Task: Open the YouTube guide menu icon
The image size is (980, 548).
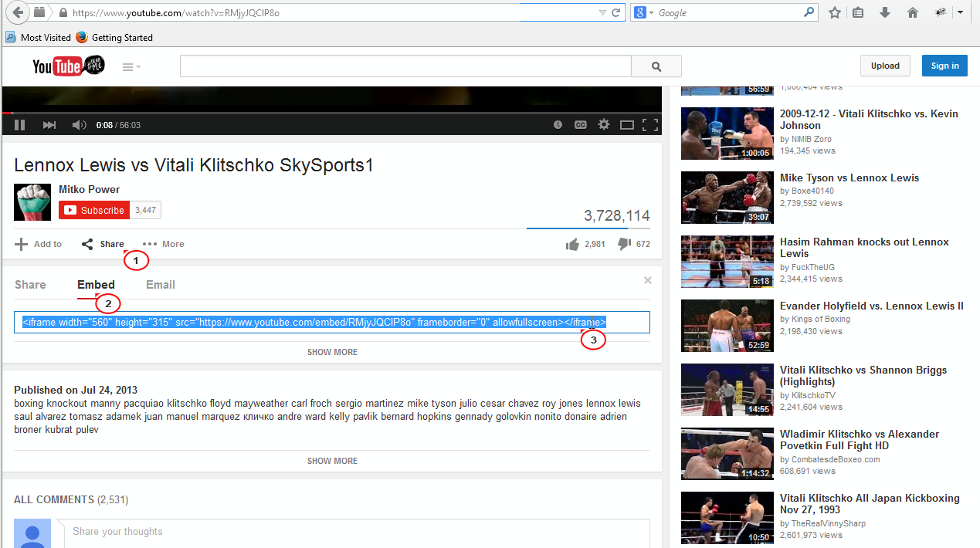Action: [x=131, y=67]
